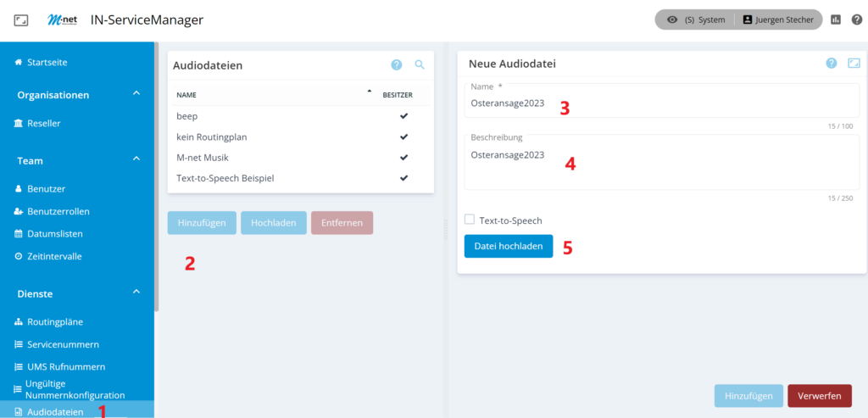Image resolution: width=868 pixels, height=418 pixels.
Task: Collapse the Dienste menu section
Action: (x=136, y=293)
